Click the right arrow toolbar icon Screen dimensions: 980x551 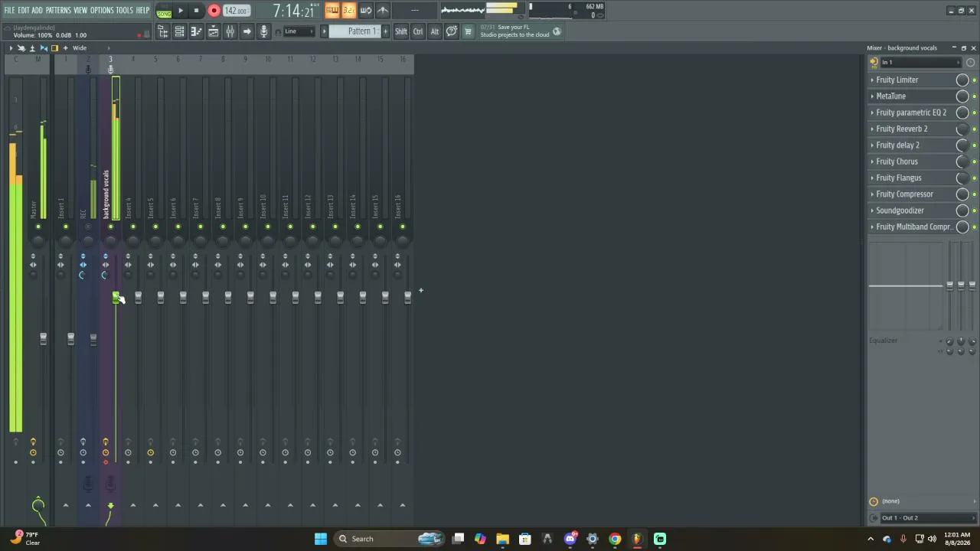pos(247,31)
